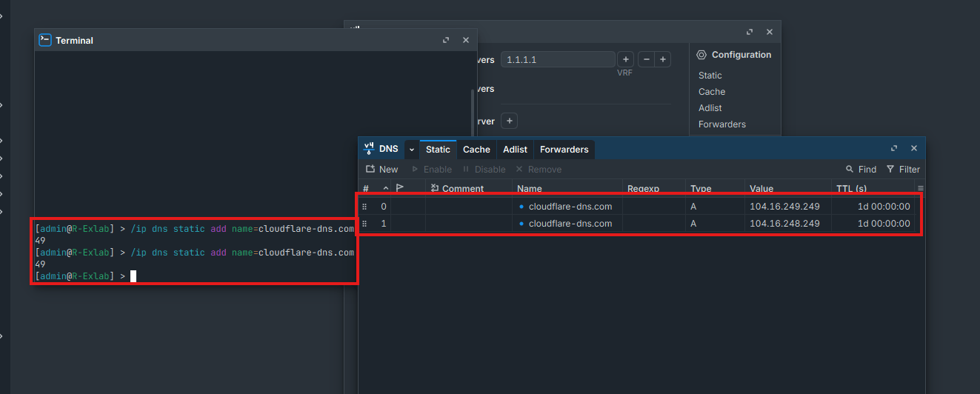Switch to the Forwarders tab

click(x=564, y=150)
